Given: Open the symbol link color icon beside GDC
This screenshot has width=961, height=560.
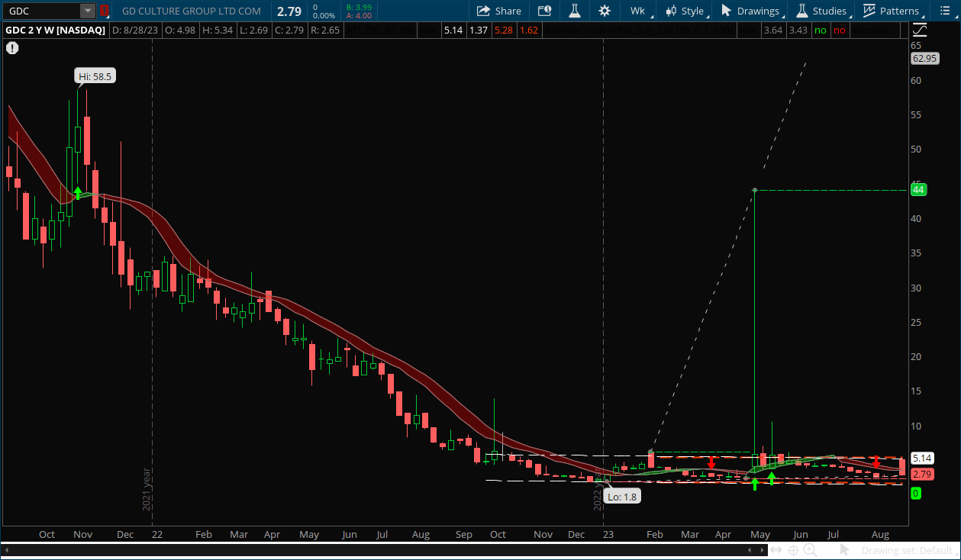Looking at the screenshot, I should pos(105,11).
